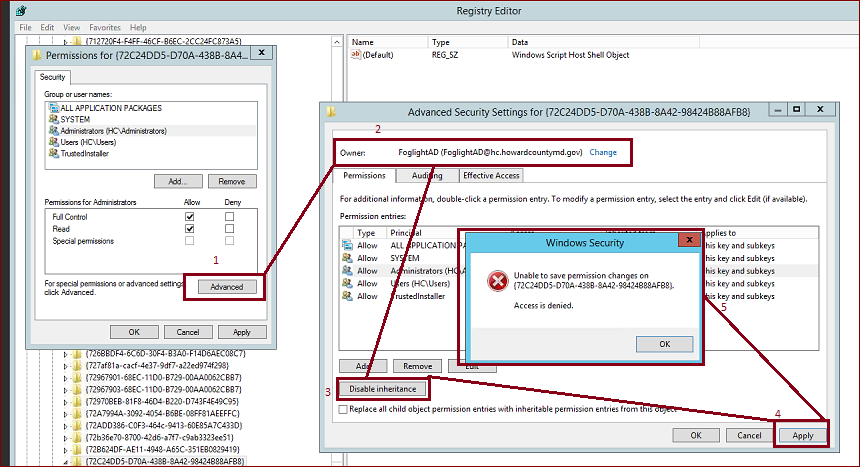
Task: Open the Edit menu
Action: [x=47, y=27]
